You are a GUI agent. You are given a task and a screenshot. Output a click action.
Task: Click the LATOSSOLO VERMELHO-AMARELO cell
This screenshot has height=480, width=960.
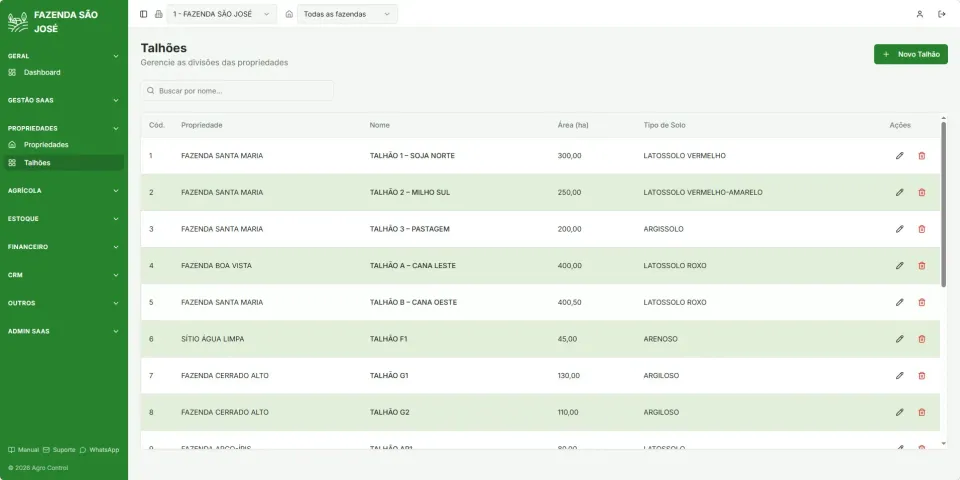coord(703,192)
